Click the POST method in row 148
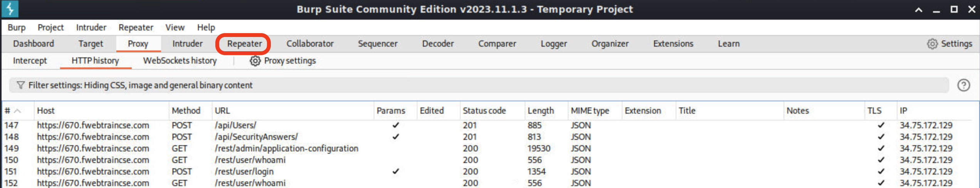The height and width of the screenshot is (188, 980). (x=181, y=137)
